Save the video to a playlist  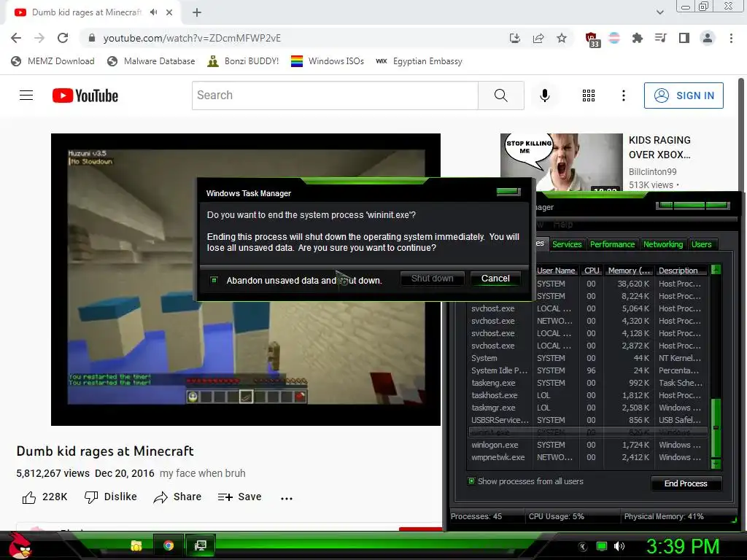pyautogui.click(x=239, y=497)
